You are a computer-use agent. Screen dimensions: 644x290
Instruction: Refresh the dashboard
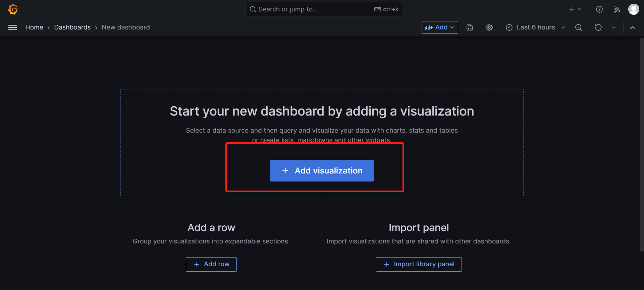[x=598, y=27]
